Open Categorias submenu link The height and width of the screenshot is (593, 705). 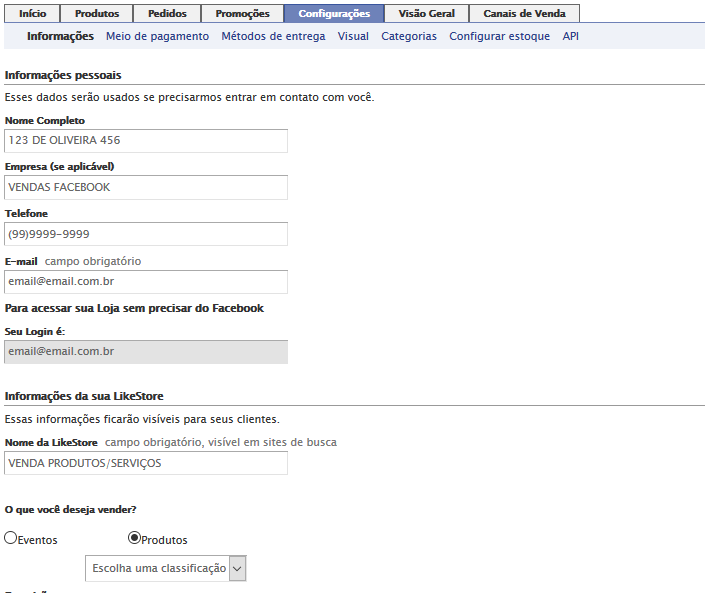pos(408,36)
